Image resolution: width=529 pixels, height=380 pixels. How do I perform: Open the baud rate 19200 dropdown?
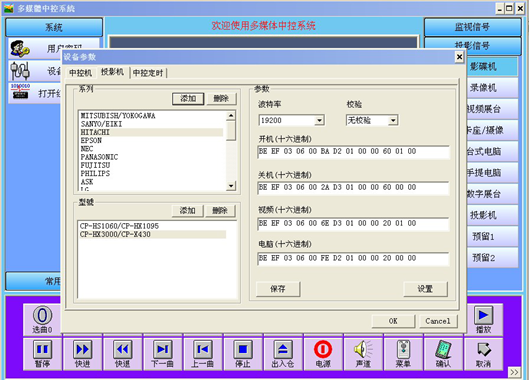tap(319, 120)
